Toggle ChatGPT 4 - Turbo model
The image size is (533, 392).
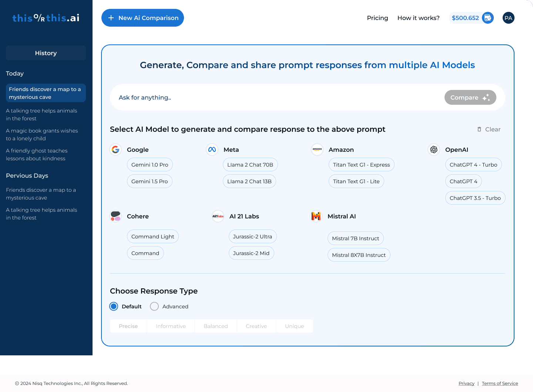(473, 165)
